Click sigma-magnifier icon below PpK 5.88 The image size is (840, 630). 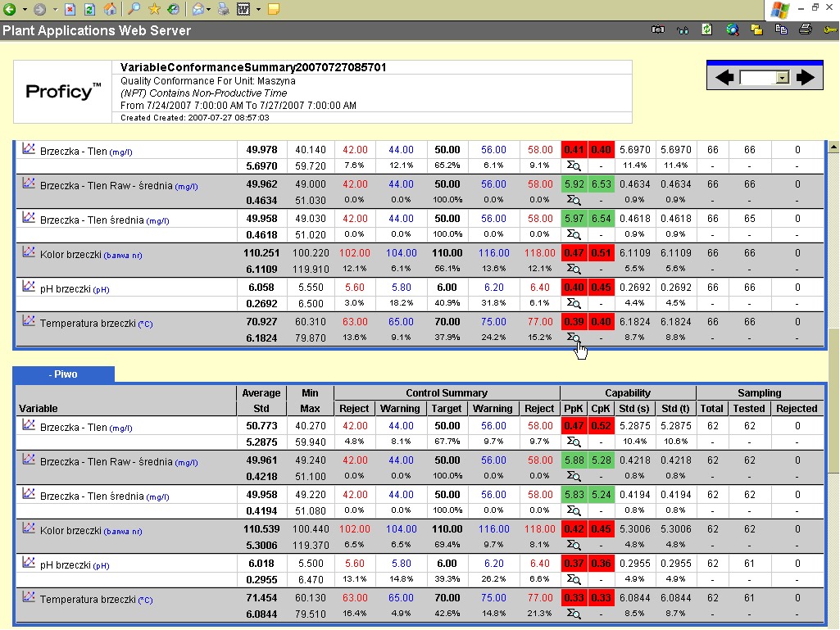574,476
